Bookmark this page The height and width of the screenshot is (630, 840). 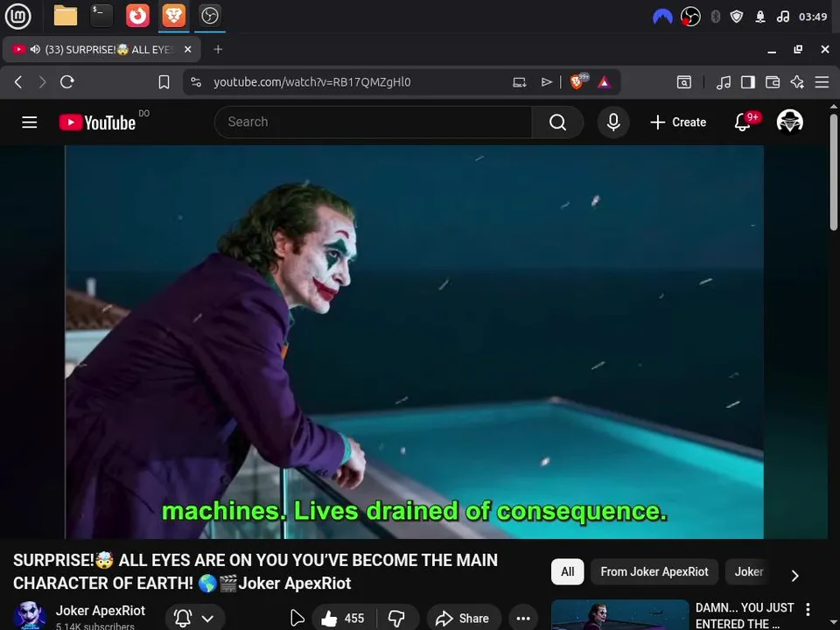(164, 82)
